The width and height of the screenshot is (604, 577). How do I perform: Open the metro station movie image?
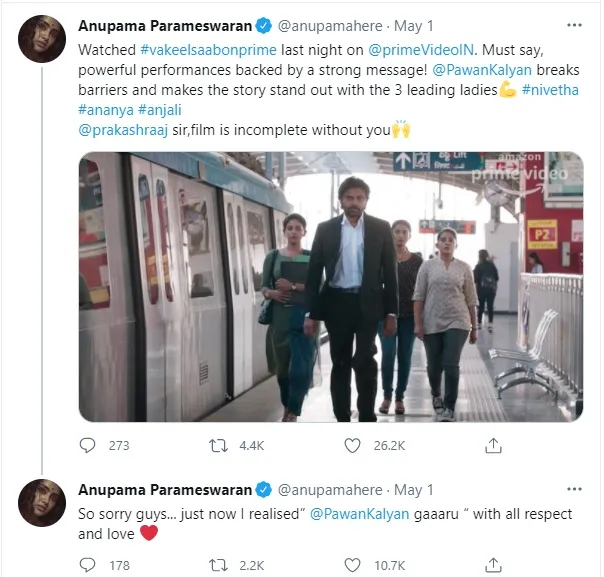point(330,287)
